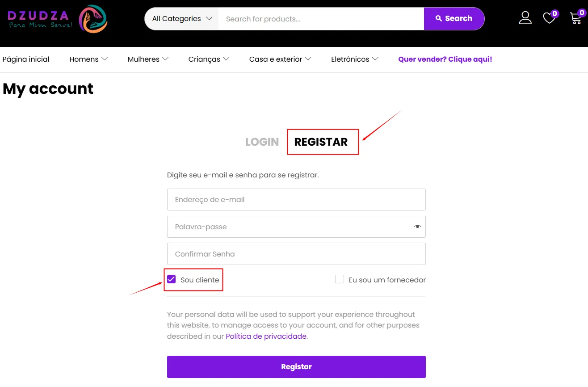Uncheck the Sou cliente checkbox
Image resolution: width=588 pixels, height=387 pixels.
[x=172, y=279]
